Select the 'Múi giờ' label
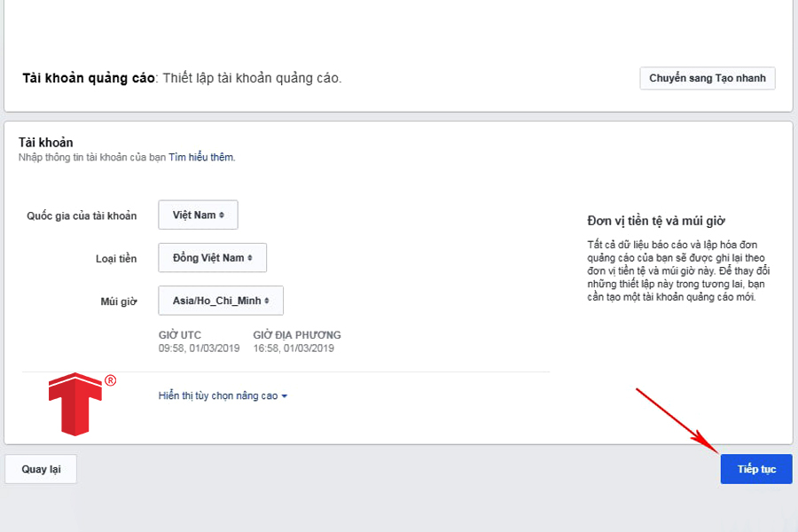The height and width of the screenshot is (532, 798). (119, 301)
